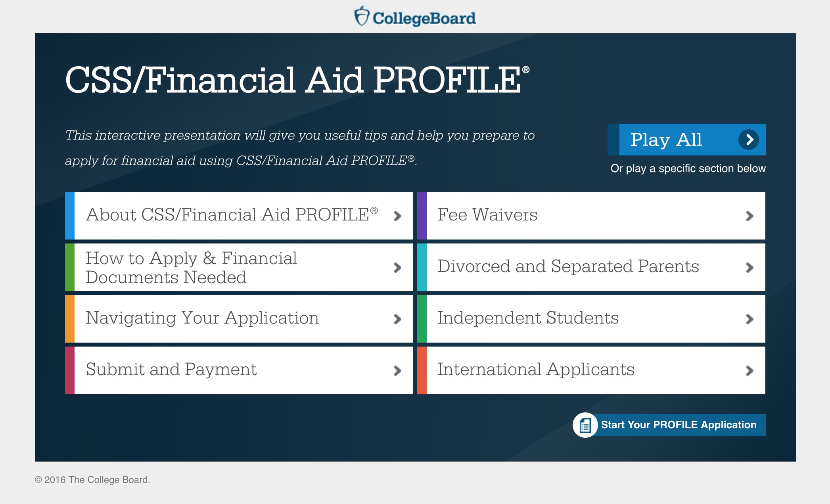Expand the About CSS/Financial Aid PROFILE arrow

click(x=397, y=216)
